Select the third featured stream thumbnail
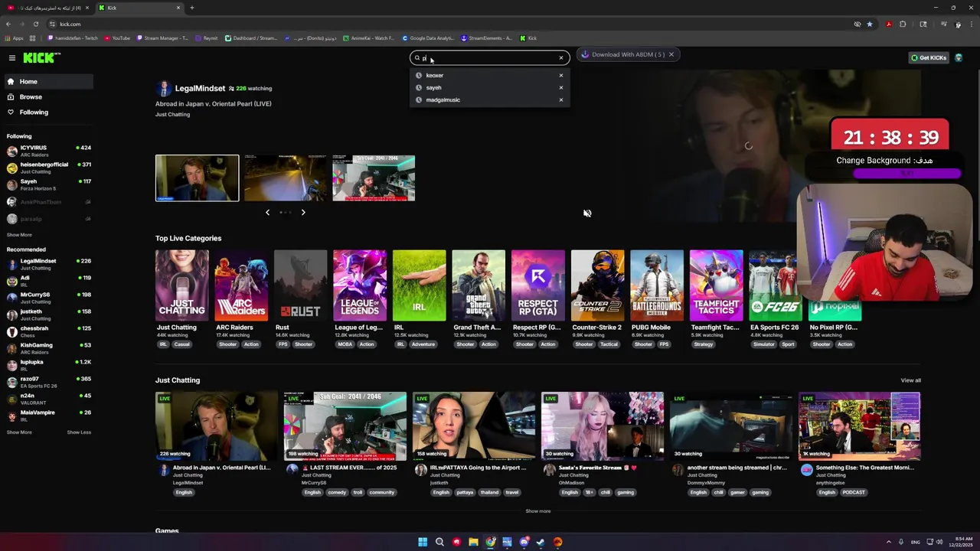Viewport: 980px width, 551px height. click(374, 178)
